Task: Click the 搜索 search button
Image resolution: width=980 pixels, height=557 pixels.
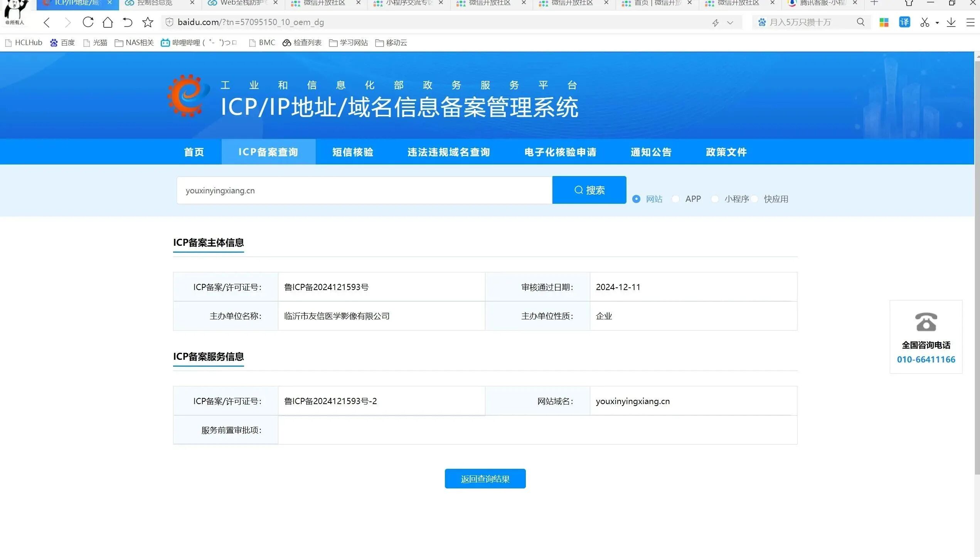Action: click(x=589, y=190)
